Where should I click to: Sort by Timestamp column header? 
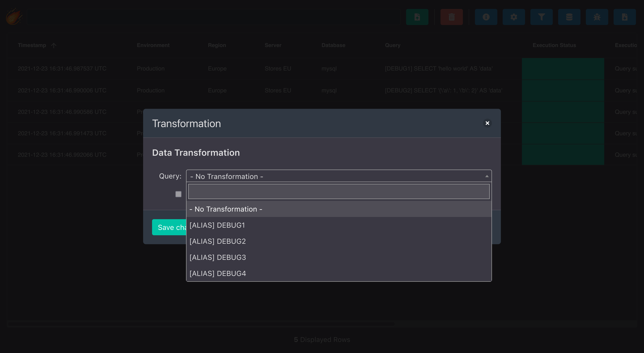point(32,45)
